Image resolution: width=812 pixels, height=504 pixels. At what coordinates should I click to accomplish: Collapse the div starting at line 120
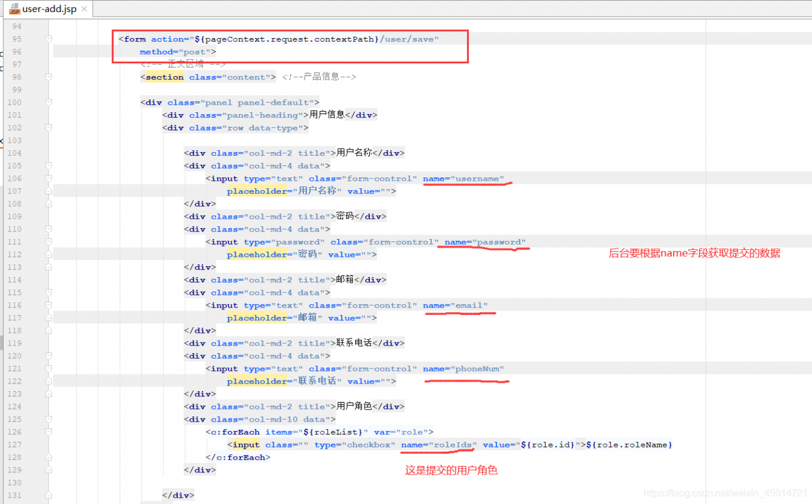tap(48, 356)
